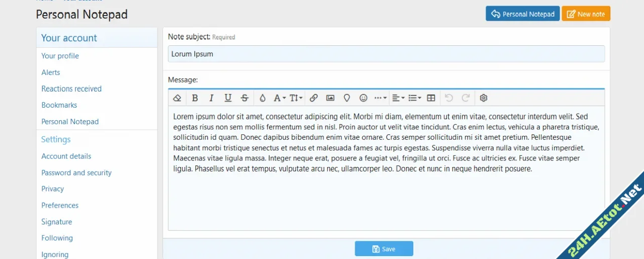
Task: Click the Settings sidebar heading
Action: 56,139
